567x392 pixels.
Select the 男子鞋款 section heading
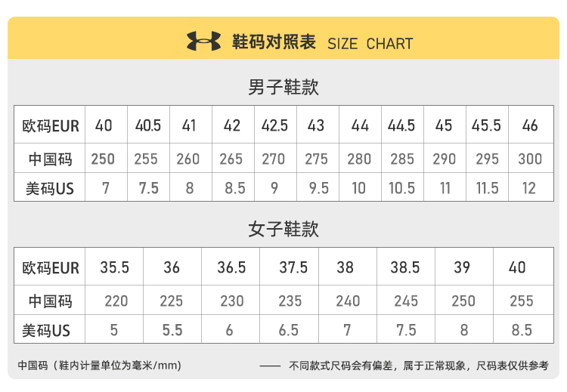tap(283, 88)
